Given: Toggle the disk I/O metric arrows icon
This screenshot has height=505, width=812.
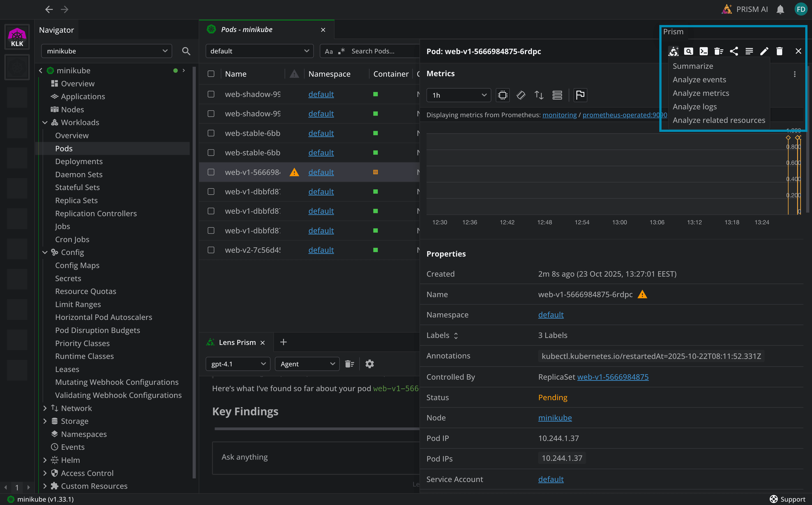Looking at the screenshot, I should pos(539,95).
